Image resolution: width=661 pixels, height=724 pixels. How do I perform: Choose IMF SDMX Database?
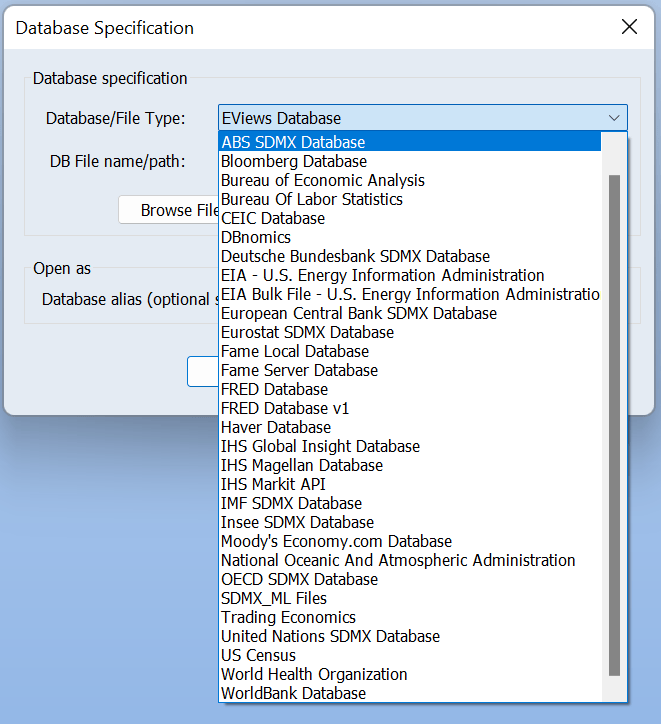[x=291, y=503]
